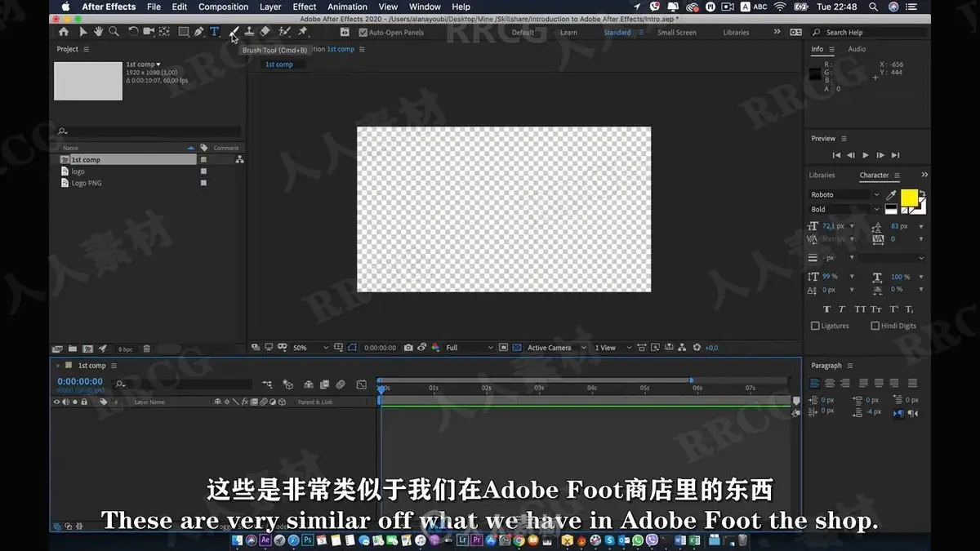980x551 pixels.
Task: Open the Project panel menu icon
Action: pos(87,50)
